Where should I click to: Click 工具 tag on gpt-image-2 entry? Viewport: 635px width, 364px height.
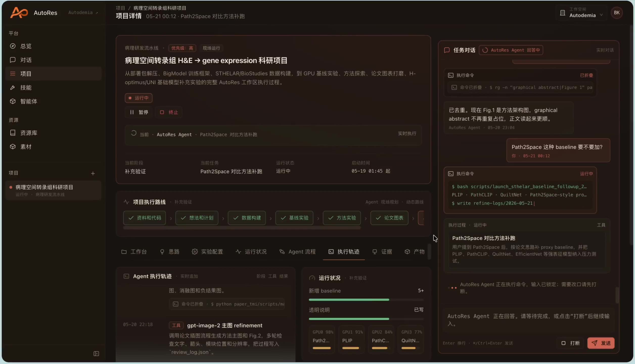[176, 326]
